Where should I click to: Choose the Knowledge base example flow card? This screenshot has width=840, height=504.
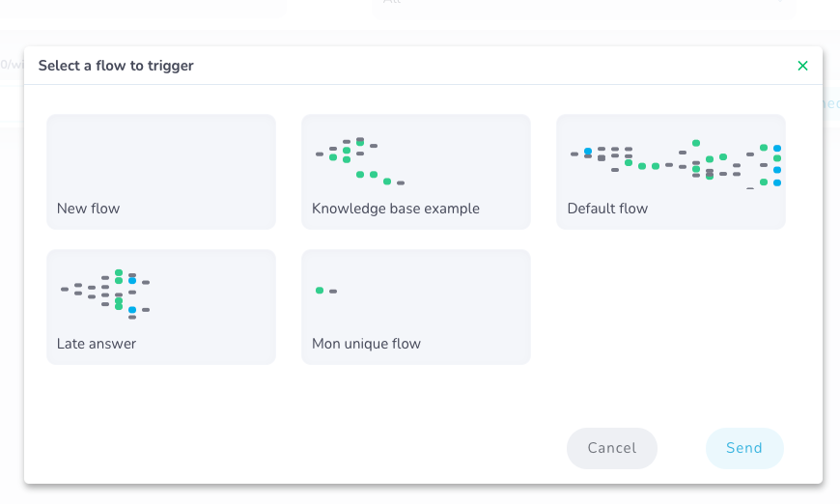416,172
